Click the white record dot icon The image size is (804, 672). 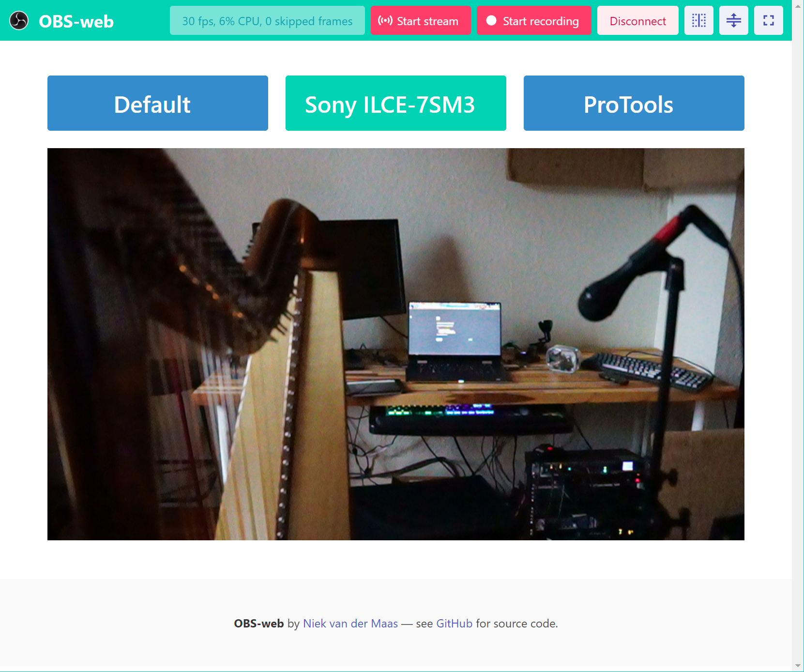491,21
